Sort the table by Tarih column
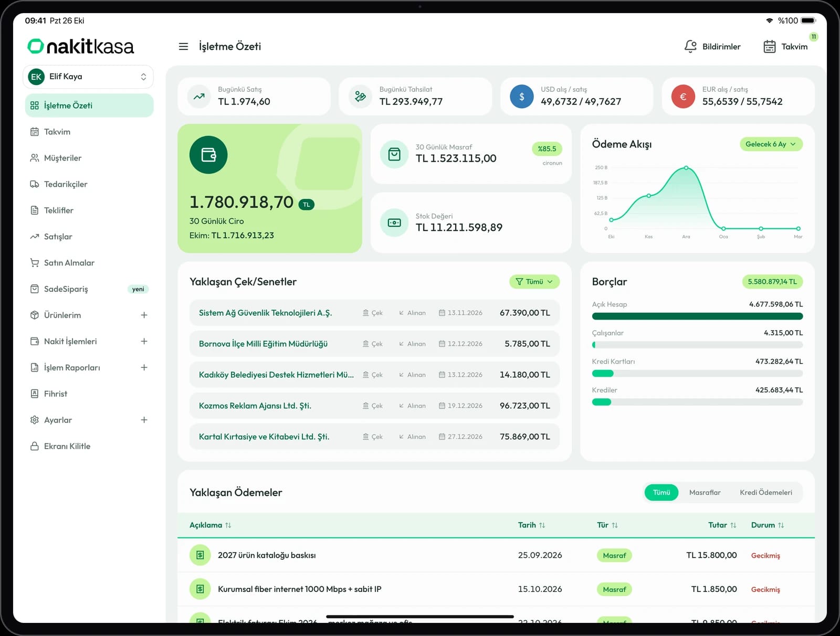The width and height of the screenshot is (840, 636). [x=531, y=525]
